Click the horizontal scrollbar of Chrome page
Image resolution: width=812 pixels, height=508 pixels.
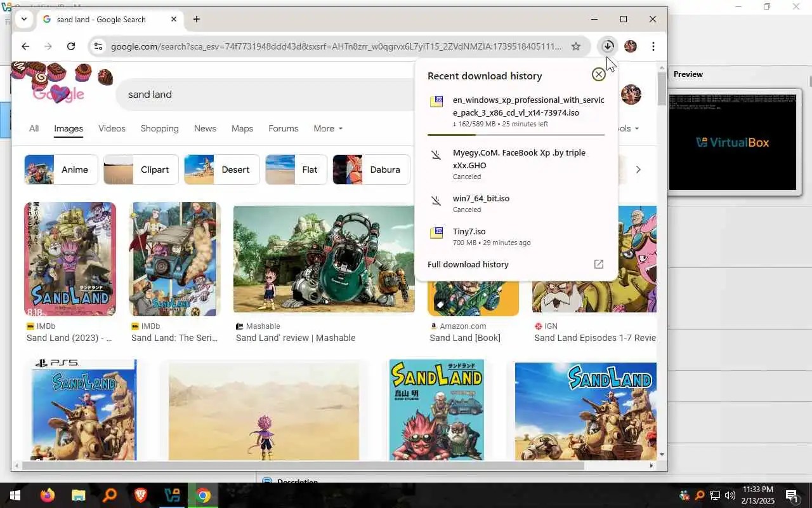click(303, 465)
